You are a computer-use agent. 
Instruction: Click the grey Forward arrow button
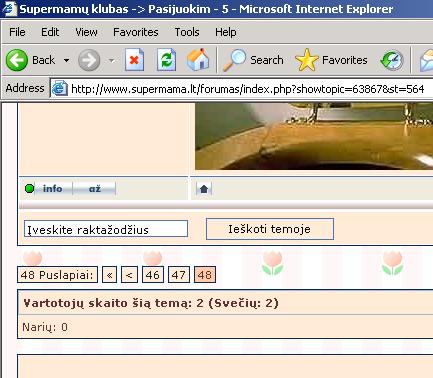coord(89,60)
